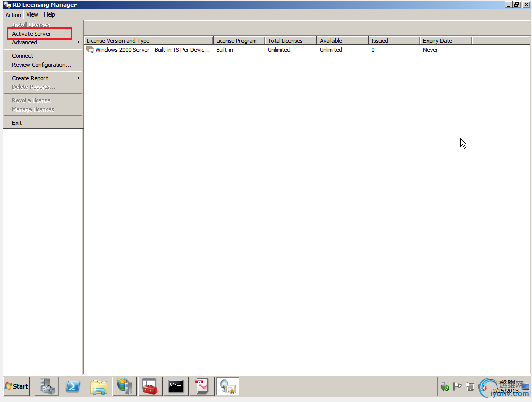This screenshot has height=402, width=532.
Task: Choose Review Configuration... menu entry
Action: point(43,65)
